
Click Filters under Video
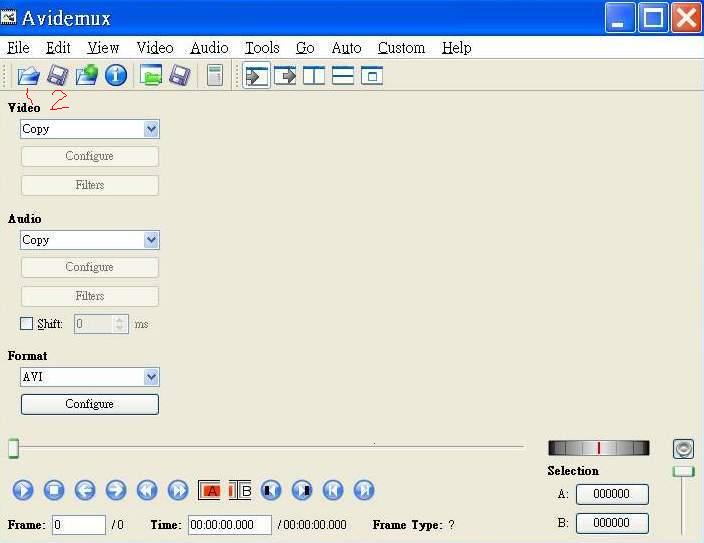pyautogui.click(x=90, y=185)
